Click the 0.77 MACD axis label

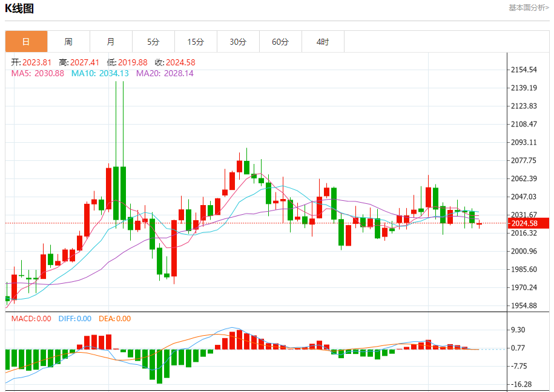coord(518,348)
